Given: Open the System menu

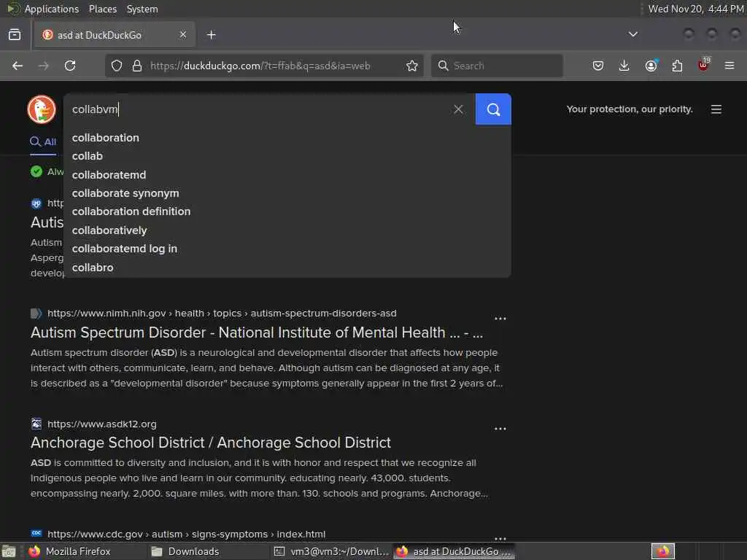Looking at the screenshot, I should click(x=142, y=9).
